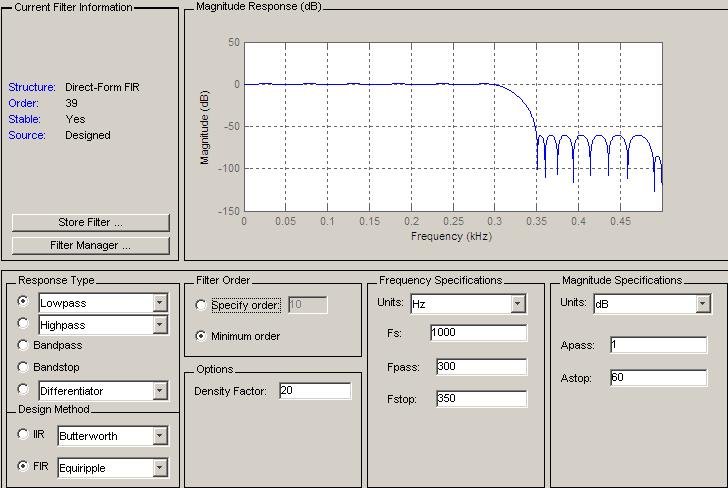728x488 pixels.
Task: Click the Fstop input field
Action: click(x=480, y=399)
